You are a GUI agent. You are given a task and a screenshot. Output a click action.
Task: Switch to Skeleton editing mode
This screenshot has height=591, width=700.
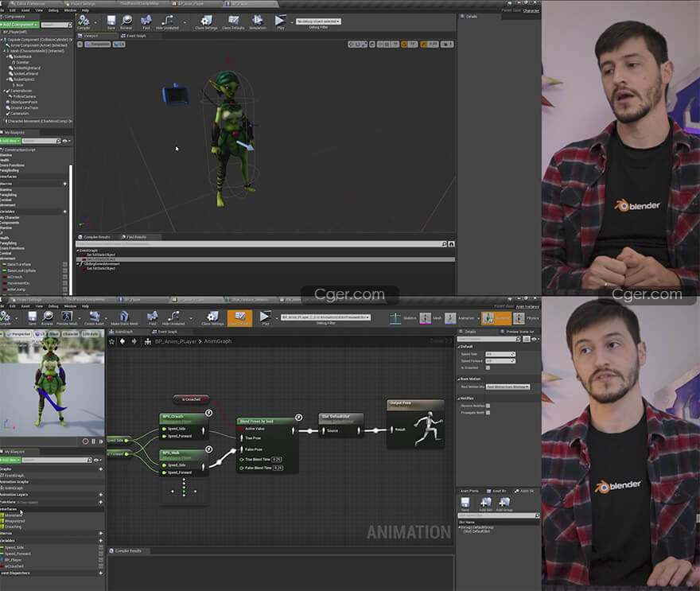(x=402, y=318)
